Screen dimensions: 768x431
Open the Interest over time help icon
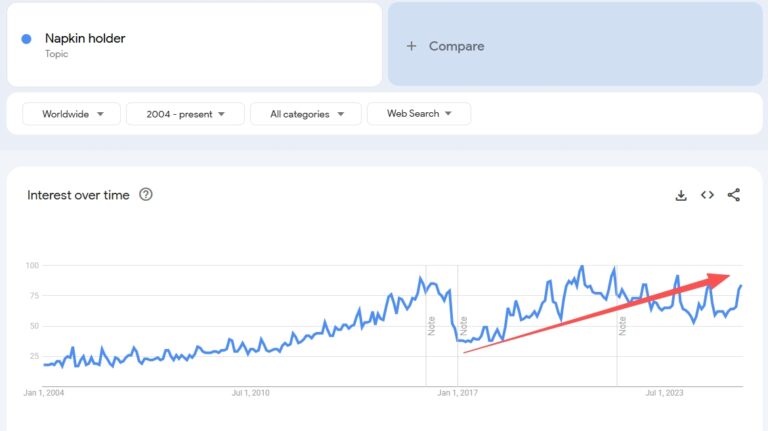pos(146,195)
